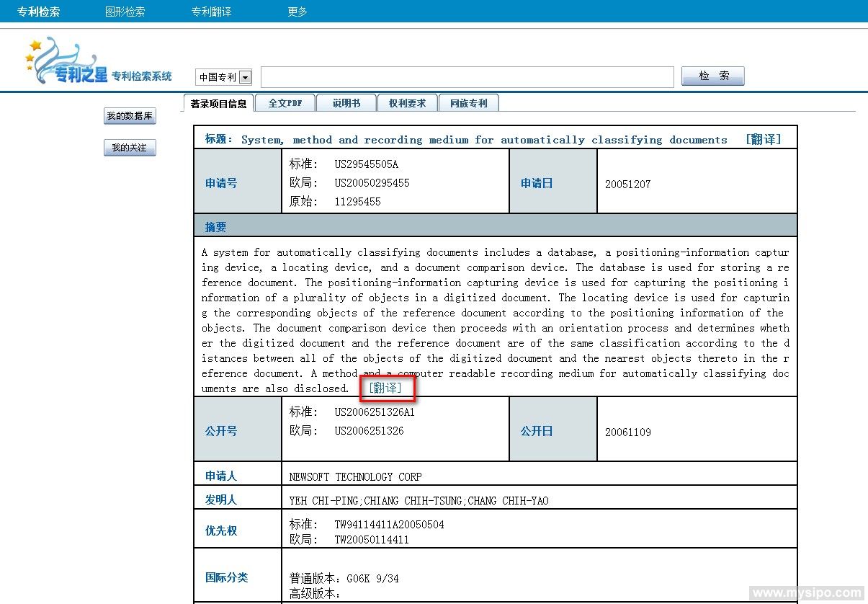868x604 pixels.
Task: Switch to the 权利要求 tab
Action: (x=407, y=104)
